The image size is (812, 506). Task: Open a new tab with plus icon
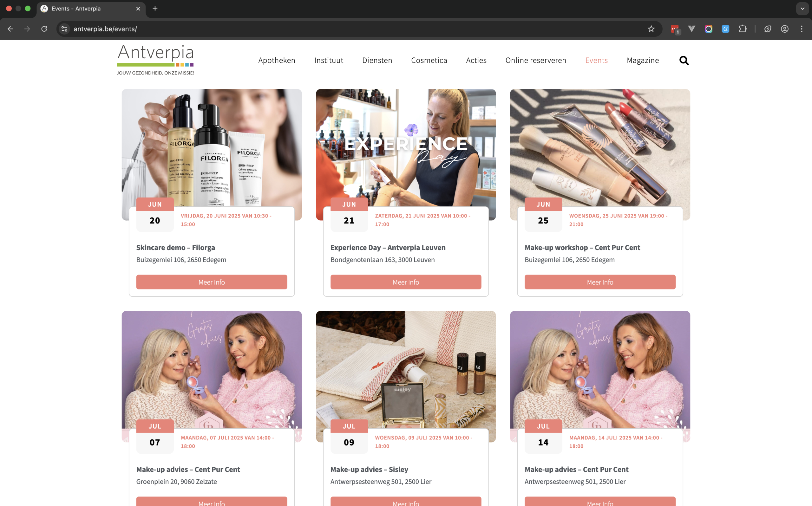click(155, 8)
